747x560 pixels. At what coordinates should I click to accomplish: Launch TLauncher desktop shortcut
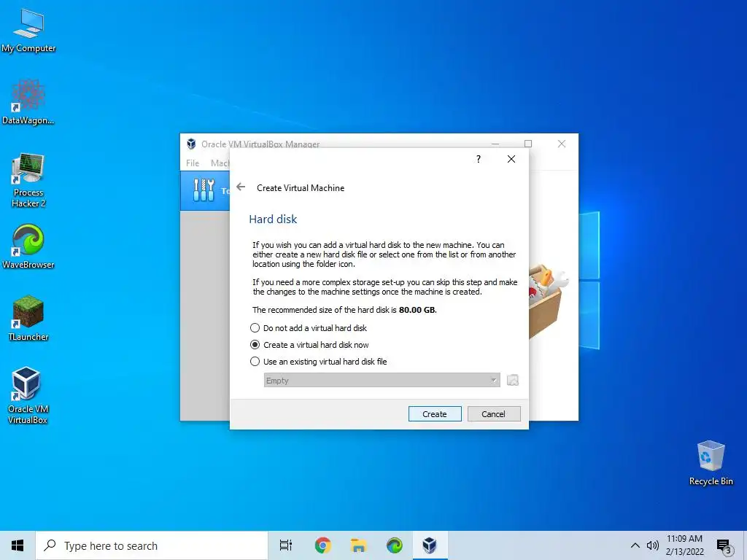point(28,319)
